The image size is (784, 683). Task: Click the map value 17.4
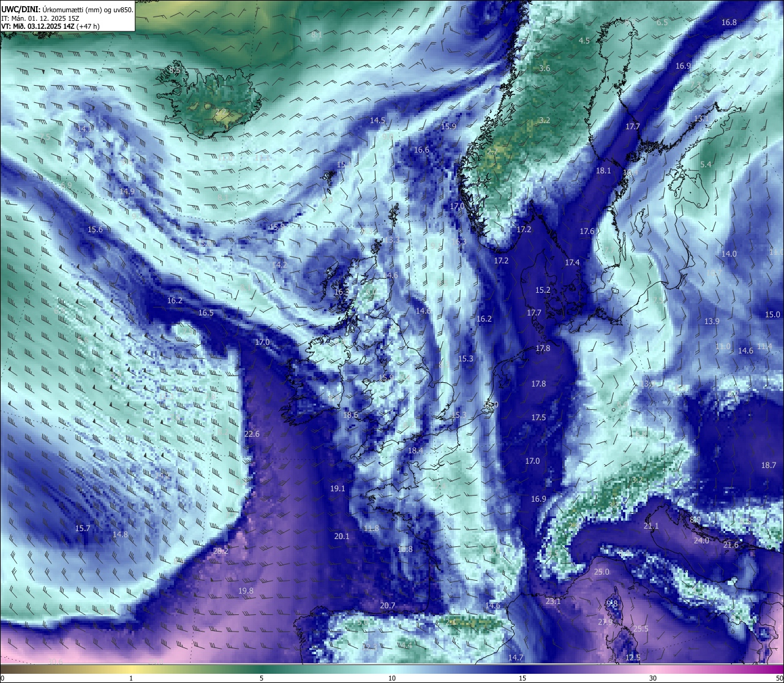[x=572, y=262]
